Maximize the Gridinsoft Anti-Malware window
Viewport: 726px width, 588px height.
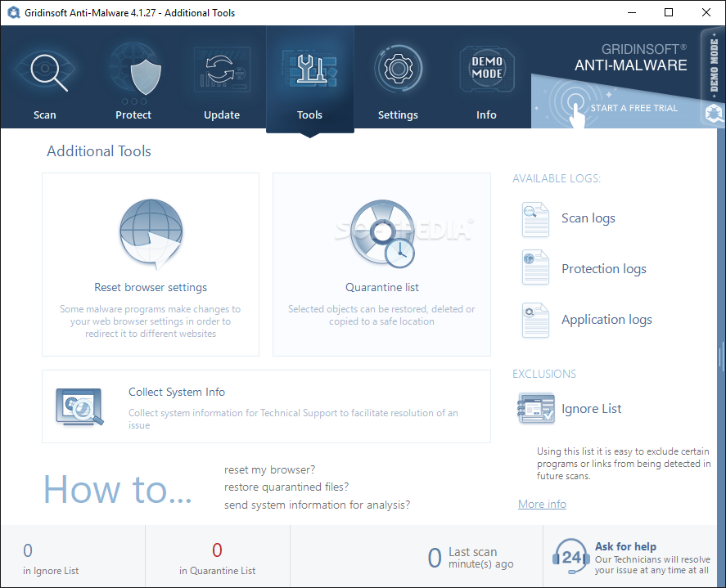(x=668, y=12)
